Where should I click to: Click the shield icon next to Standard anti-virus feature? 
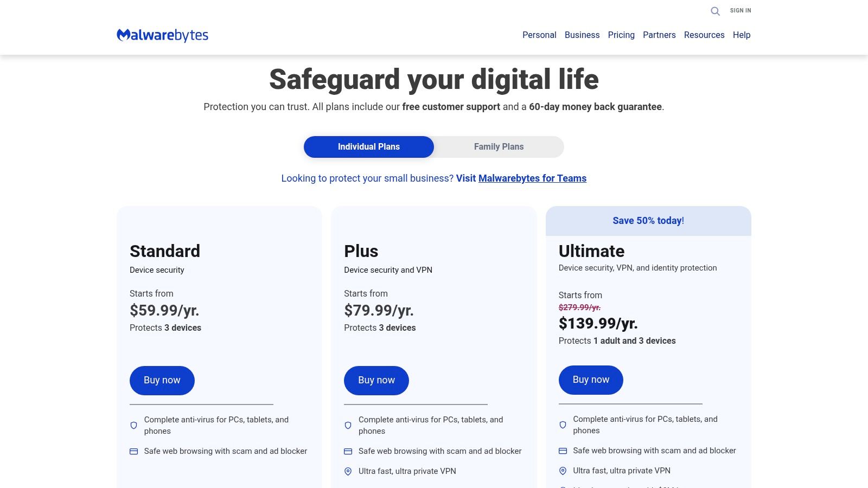(133, 425)
